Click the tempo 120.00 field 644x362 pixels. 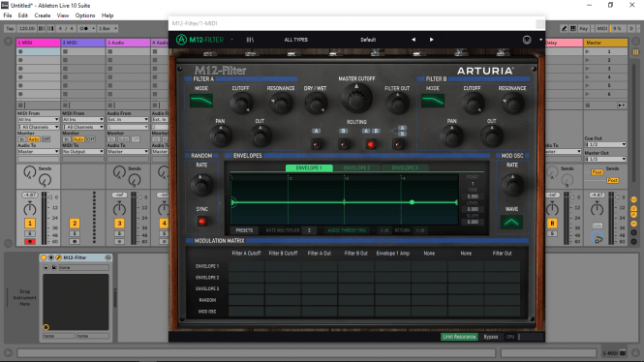[27, 28]
